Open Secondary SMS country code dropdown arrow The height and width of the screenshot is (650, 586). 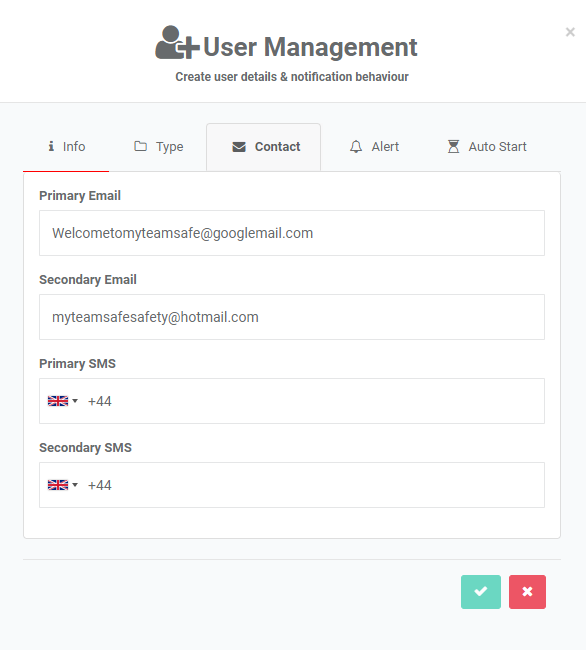tap(75, 485)
